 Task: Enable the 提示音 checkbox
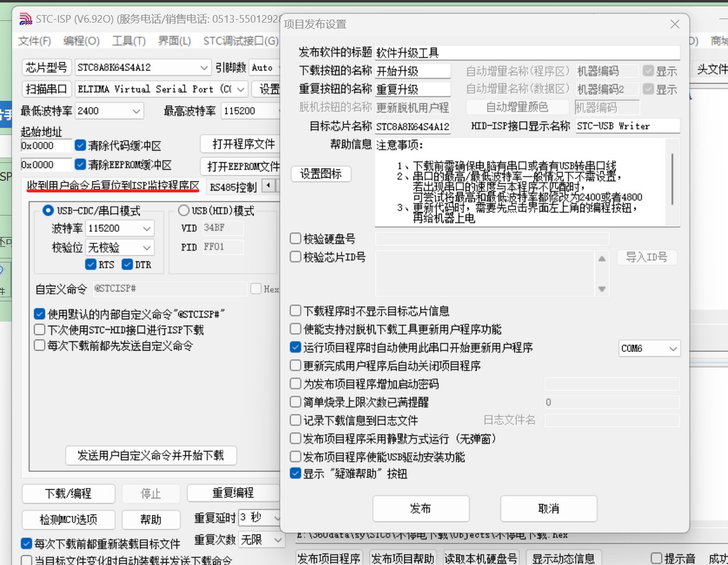657,559
